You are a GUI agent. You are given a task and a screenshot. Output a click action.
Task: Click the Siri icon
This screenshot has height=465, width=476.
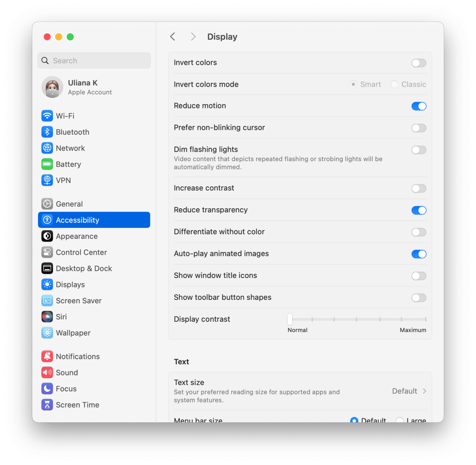pos(47,317)
